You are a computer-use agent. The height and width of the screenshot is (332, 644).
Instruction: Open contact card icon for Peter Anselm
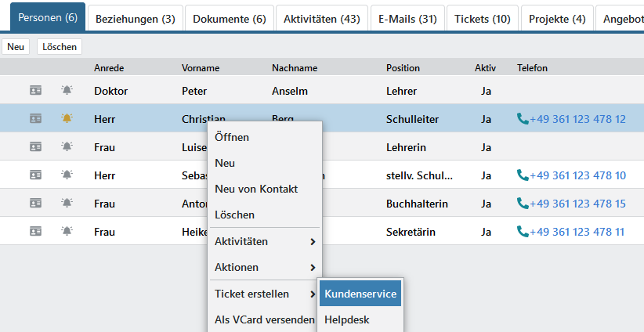click(35, 91)
